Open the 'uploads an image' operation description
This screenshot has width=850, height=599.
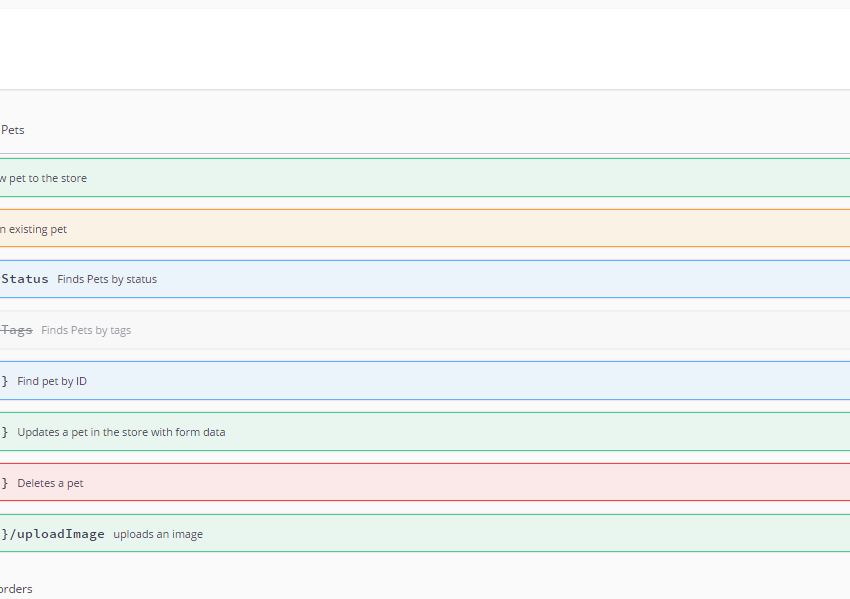tap(158, 534)
